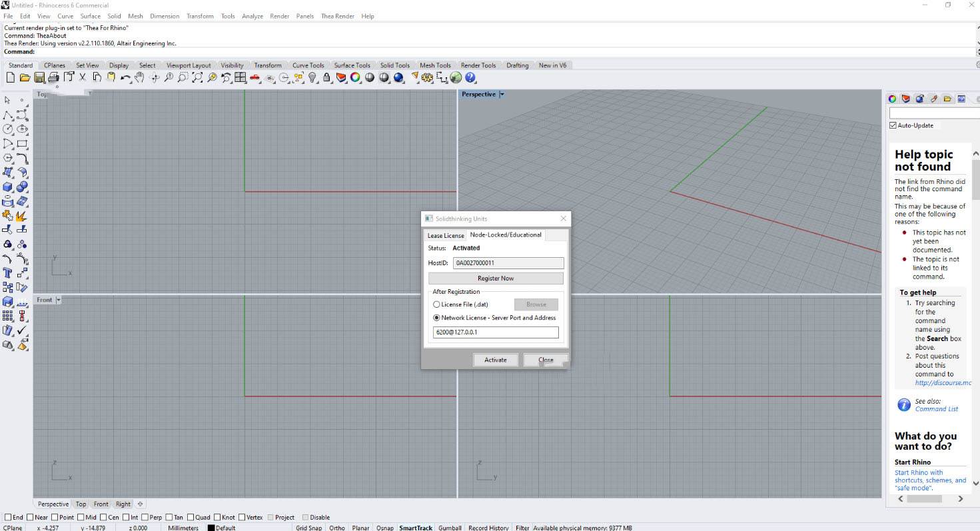Viewport: 980px width, 531px height.
Task: Enable the Near osnap checkbox
Action: [x=30, y=517]
